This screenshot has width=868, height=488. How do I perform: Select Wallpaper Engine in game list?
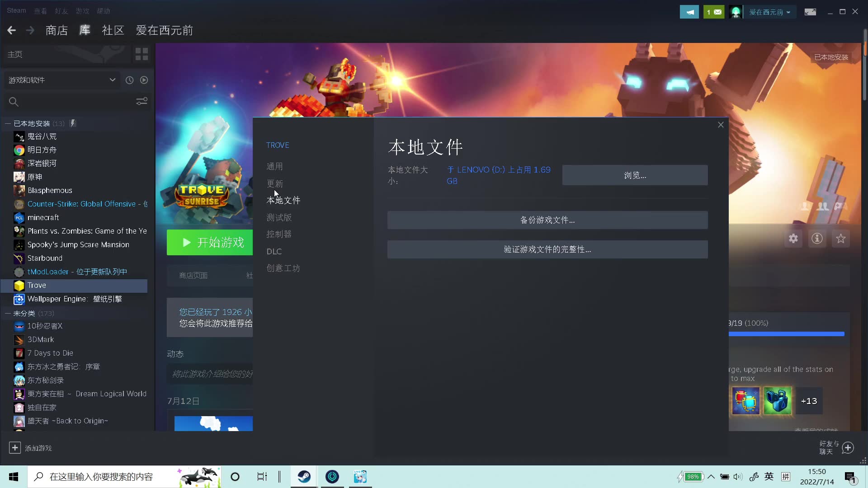75,299
